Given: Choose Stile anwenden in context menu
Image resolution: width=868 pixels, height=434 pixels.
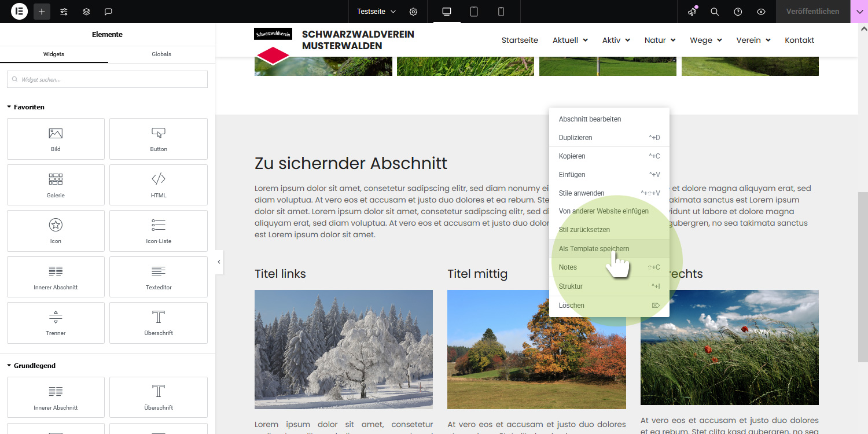Looking at the screenshot, I should coord(609,193).
